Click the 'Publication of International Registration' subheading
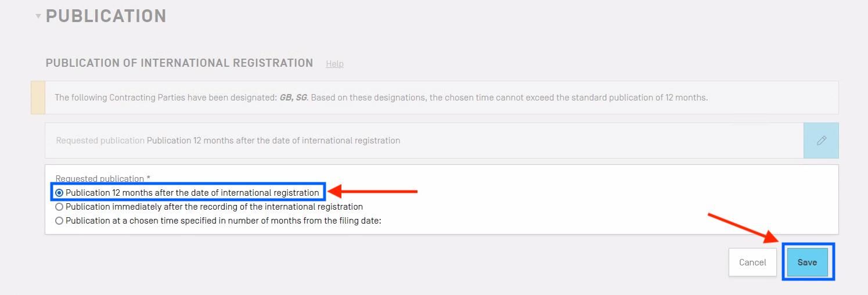 [179, 63]
